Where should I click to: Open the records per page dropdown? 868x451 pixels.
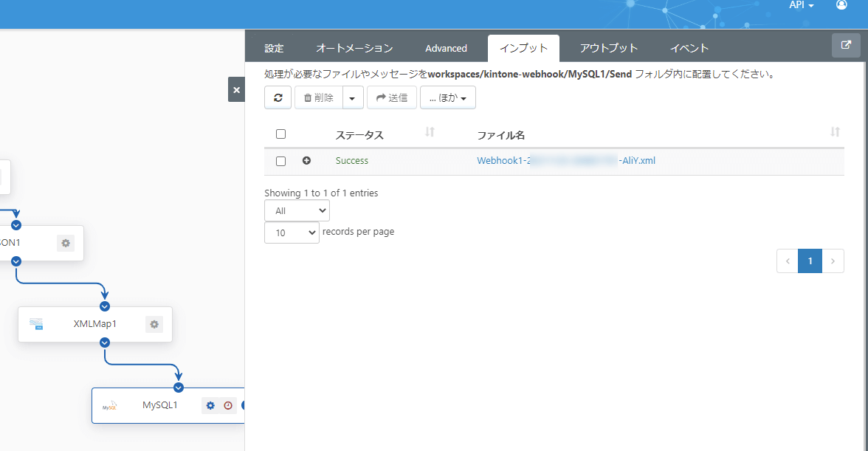292,233
